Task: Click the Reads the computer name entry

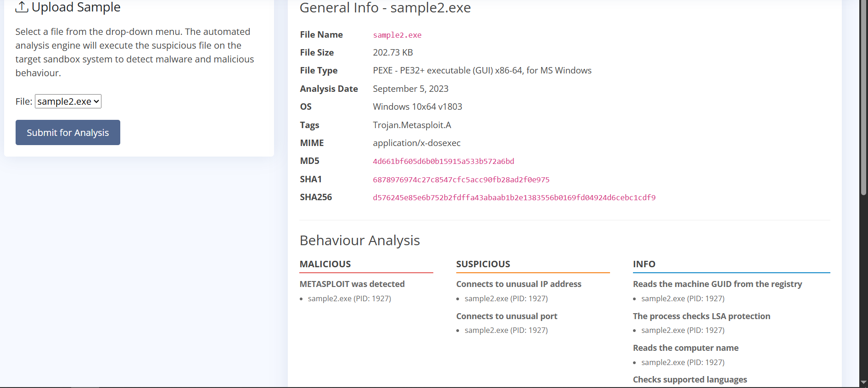Action: (x=685, y=348)
